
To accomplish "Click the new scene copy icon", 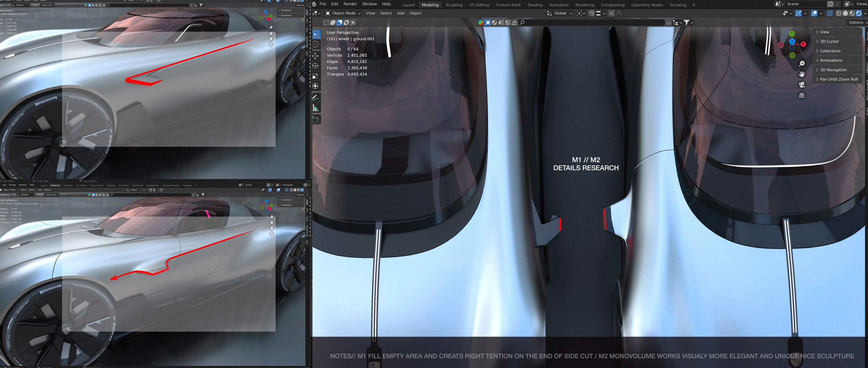I will (x=830, y=4).
